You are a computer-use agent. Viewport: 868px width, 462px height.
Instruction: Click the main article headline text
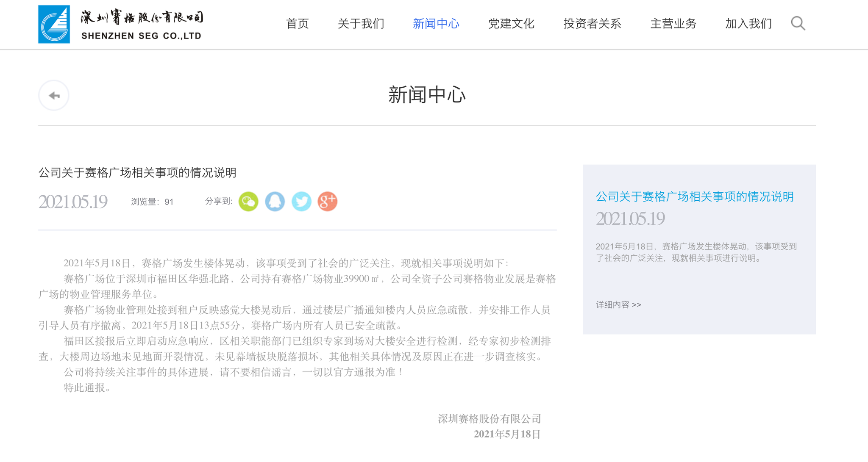click(137, 172)
